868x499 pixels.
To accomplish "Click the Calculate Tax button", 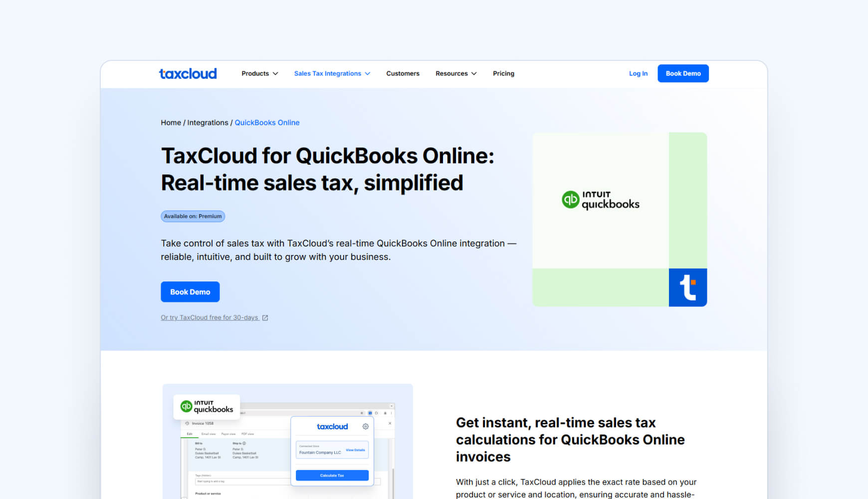I will 332,476.
